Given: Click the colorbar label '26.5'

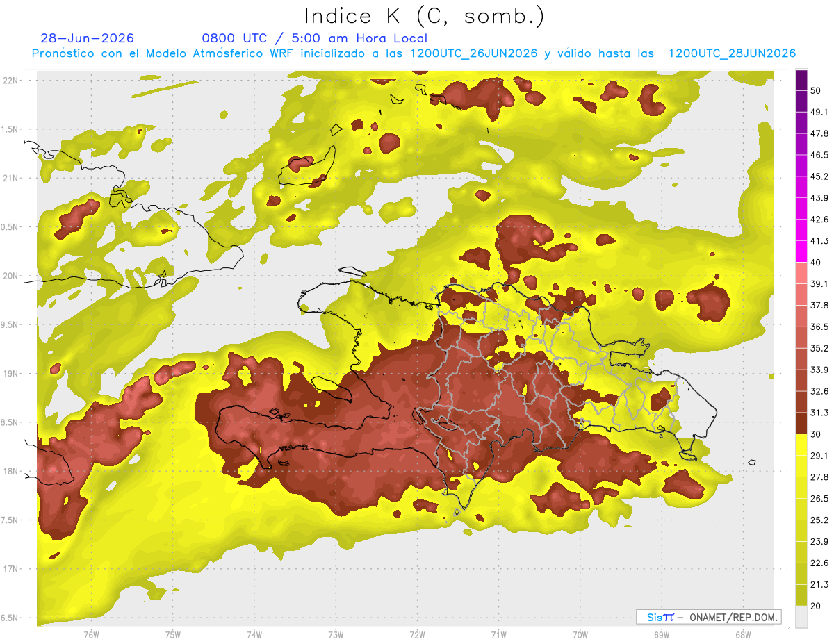Looking at the screenshot, I should click(x=819, y=499).
